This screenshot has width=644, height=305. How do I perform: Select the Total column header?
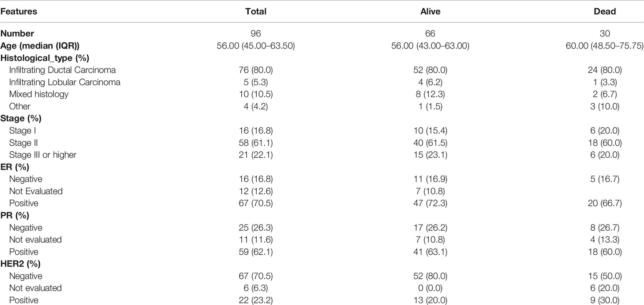[256, 12]
